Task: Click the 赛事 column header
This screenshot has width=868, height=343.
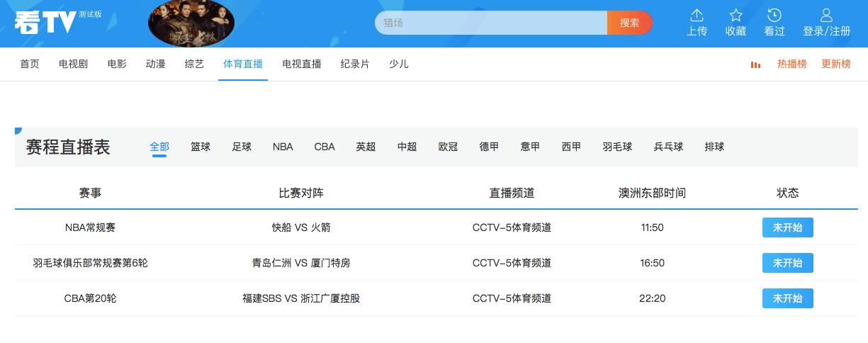Action: pos(90,193)
